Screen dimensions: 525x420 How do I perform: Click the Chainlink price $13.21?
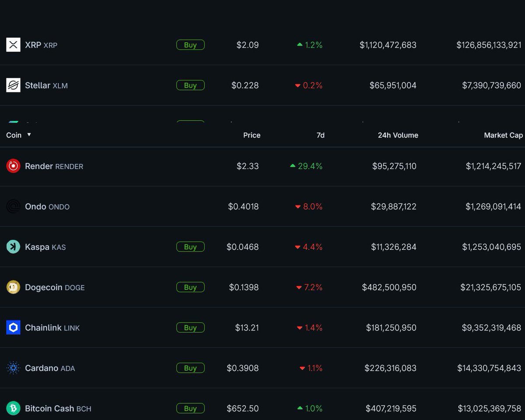click(247, 328)
